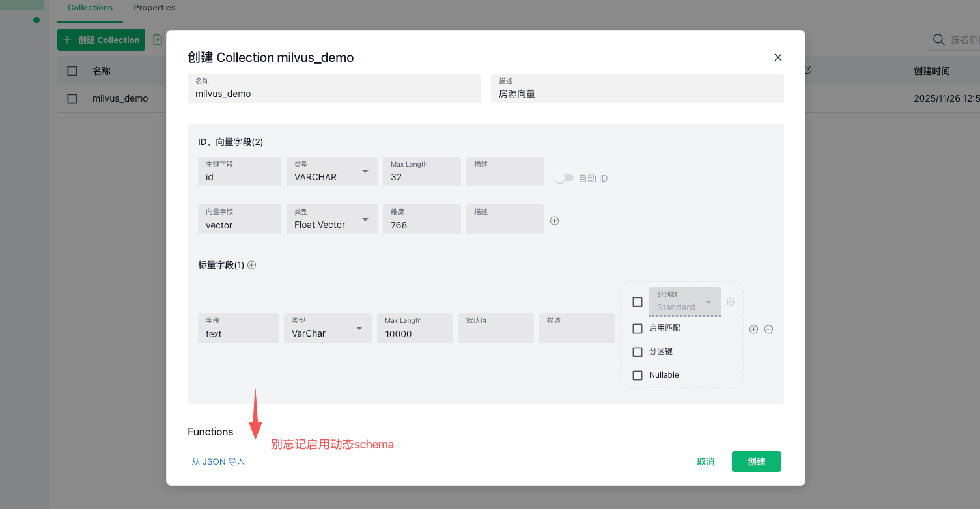Toggle the 自动 ID switch
This screenshot has width=980, height=509.
[564, 178]
